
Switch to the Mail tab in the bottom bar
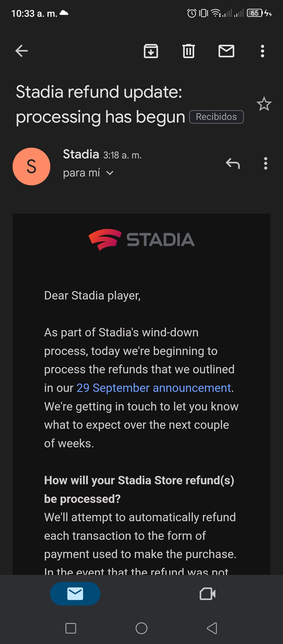(x=75, y=593)
